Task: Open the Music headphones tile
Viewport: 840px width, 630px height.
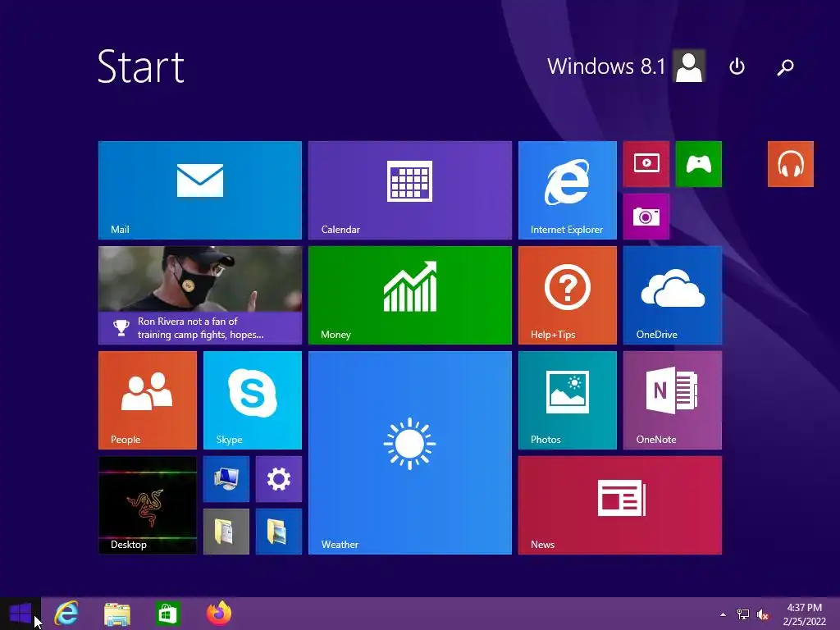Action: [790, 164]
